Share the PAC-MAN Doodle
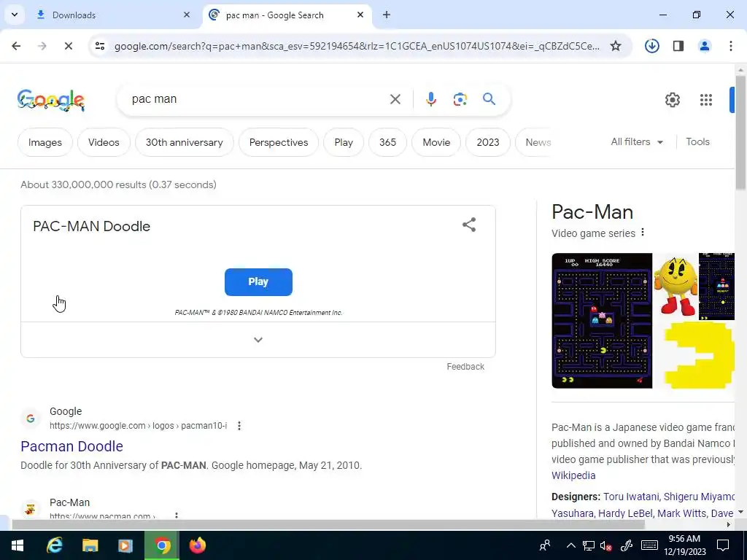The height and width of the screenshot is (560, 747). click(469, 225)
